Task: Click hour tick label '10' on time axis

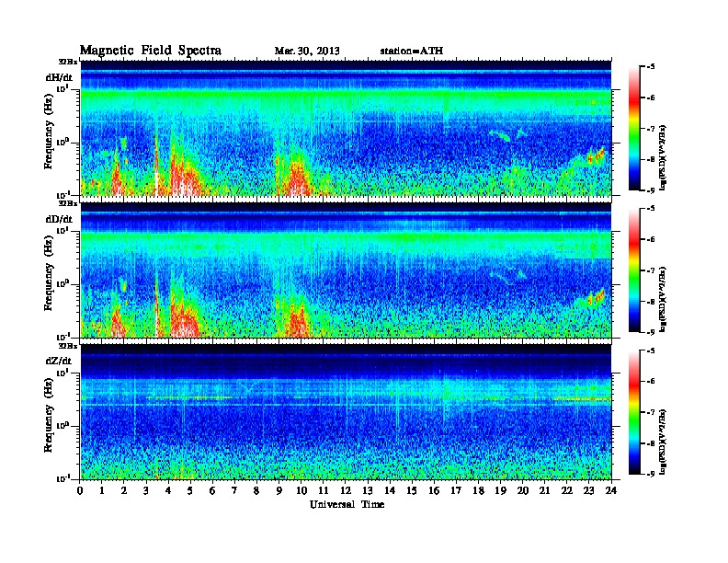Action: [x=301, y=490]
